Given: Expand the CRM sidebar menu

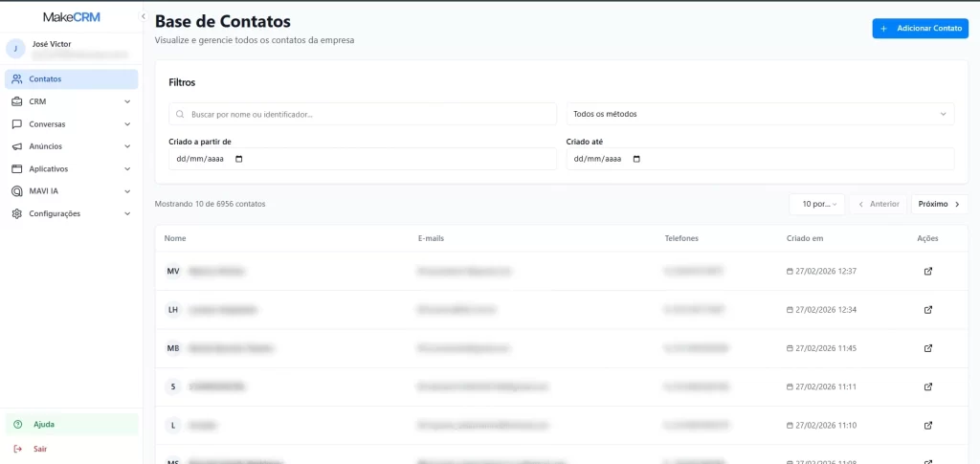Looking at the screenshot, I should coord(72,101).
